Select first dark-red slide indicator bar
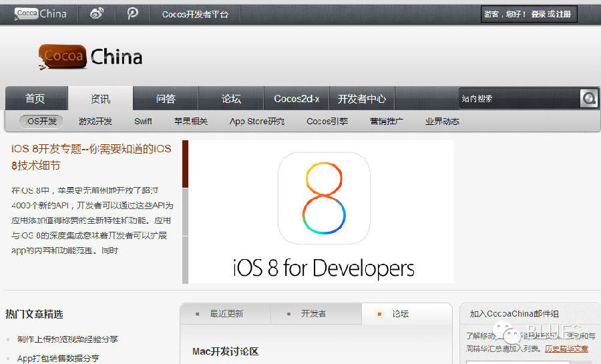 (185, 164)
